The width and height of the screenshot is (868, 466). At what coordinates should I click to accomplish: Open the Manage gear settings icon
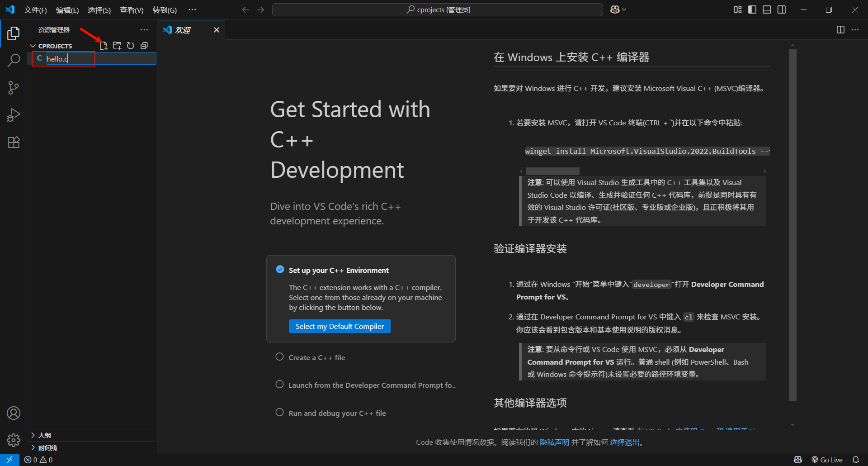(14, 440)
